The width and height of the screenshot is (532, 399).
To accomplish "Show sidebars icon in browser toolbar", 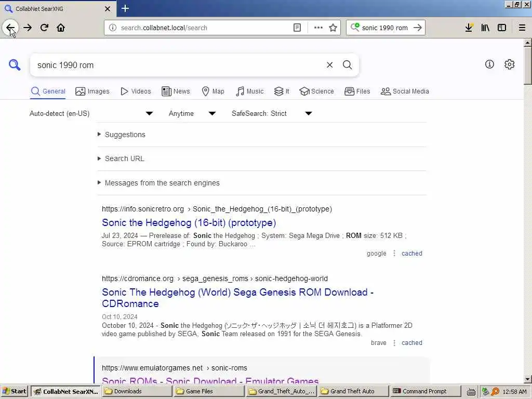I will click(502, 28).
